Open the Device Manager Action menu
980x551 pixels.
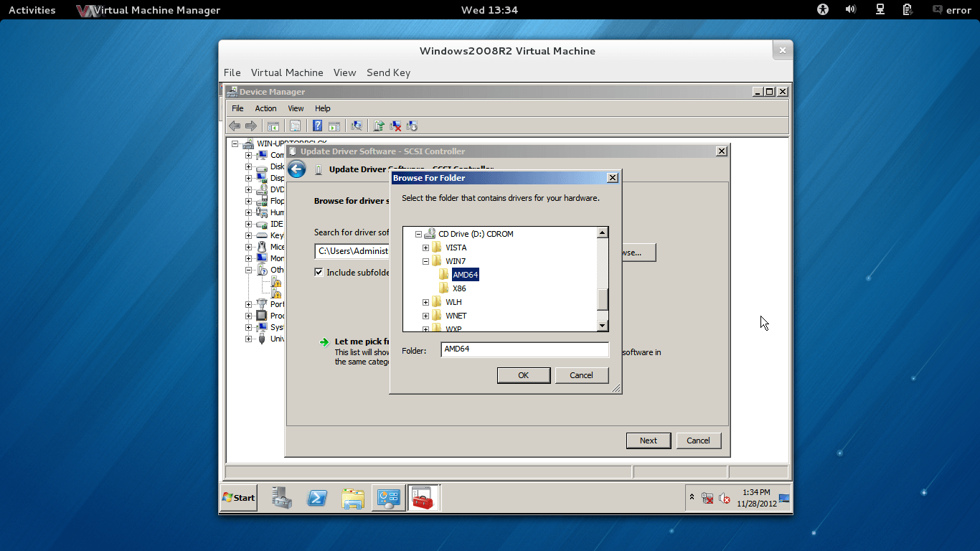pyautogui.click(x=265, y=108)
